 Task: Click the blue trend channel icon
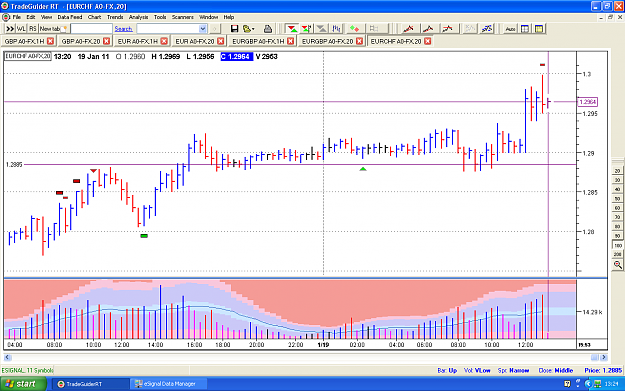pyautogui.click(x=487, y=29)
